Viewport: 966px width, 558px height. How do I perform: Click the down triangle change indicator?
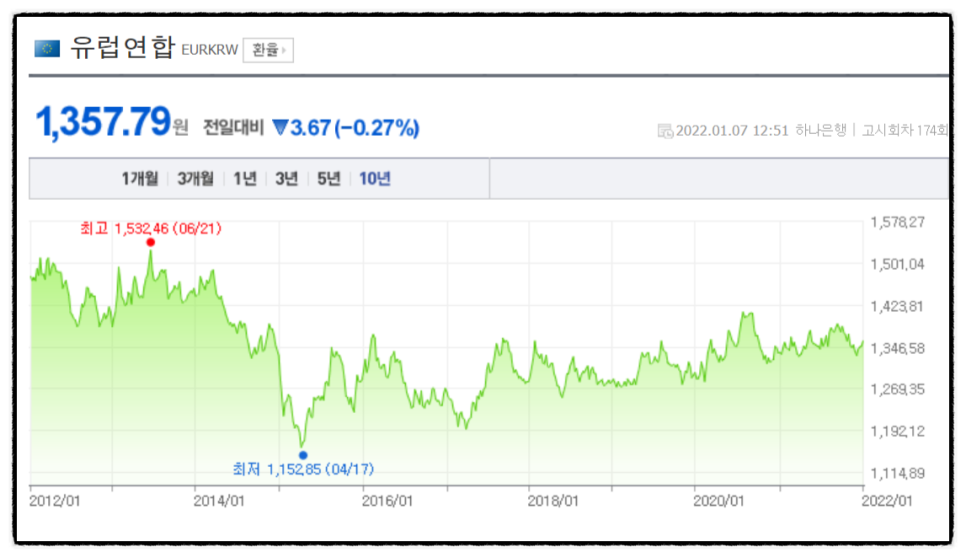(x=280, y=127)
